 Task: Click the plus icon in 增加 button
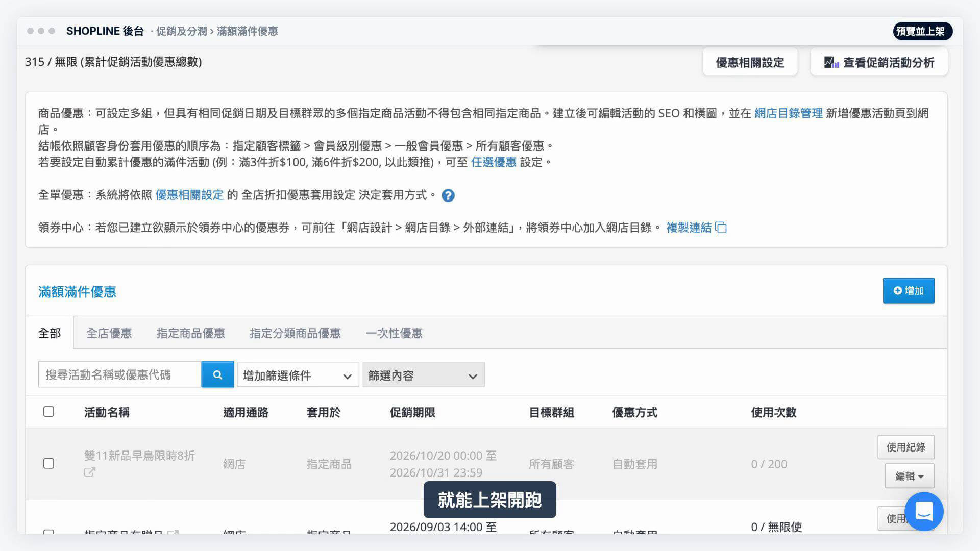[898, 291]
